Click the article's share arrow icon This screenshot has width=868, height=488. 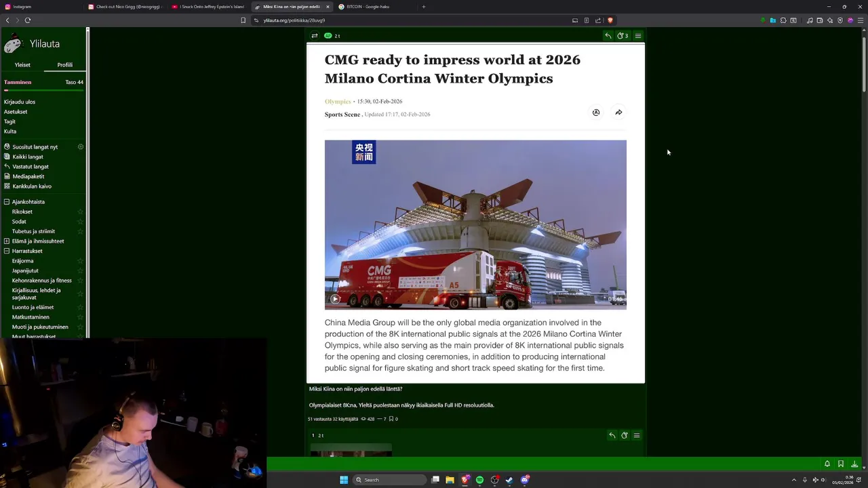(618, 113)
